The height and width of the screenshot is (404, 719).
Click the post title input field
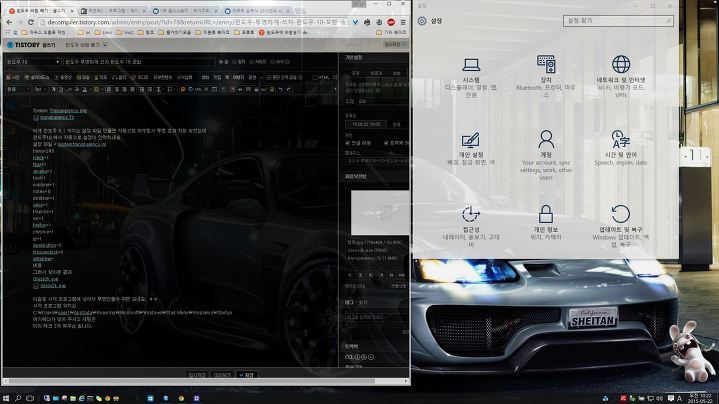[x=138, y=61]
